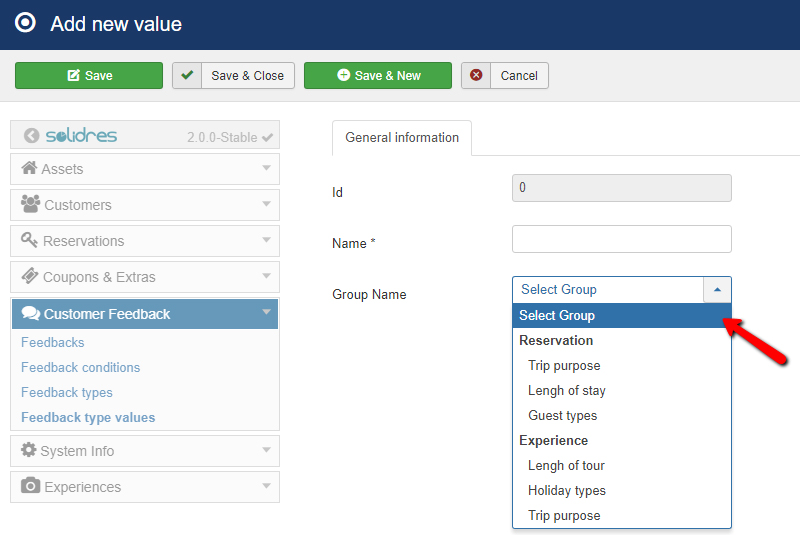This screenshot has width=800, height=535.
Task: Expand the Reservations dropdown arrow
Action: [x=266, y=240]
